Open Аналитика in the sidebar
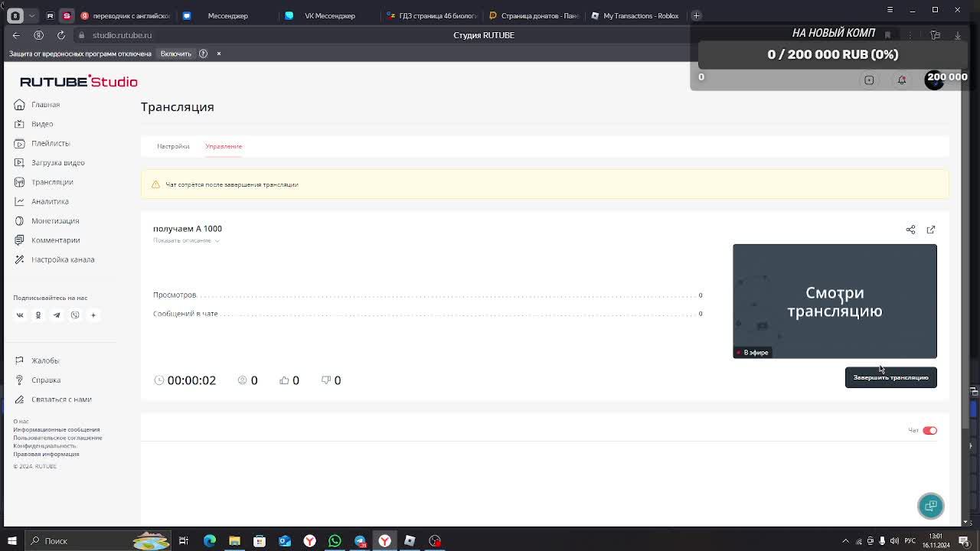Viewport: 980px width, 551px height. tap(41, 201)
